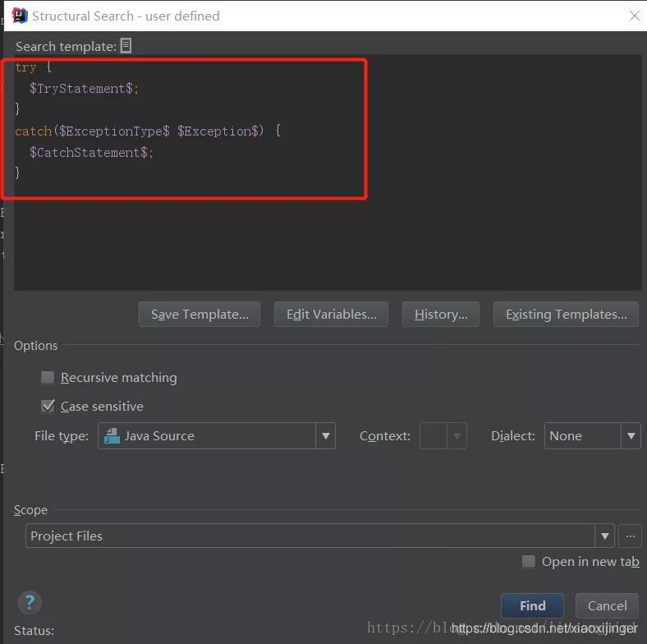Click the Search template label

tap(66, 46)
